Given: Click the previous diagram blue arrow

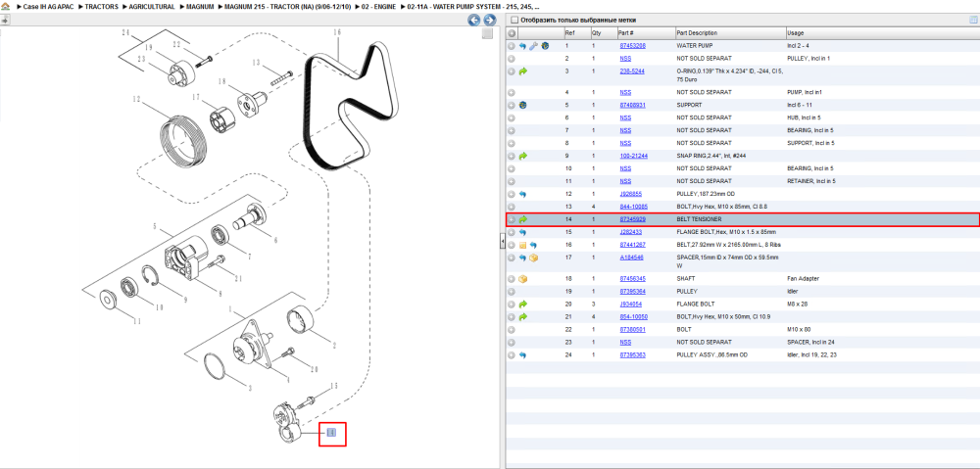Looking at the screenshot, I should 474,20.
